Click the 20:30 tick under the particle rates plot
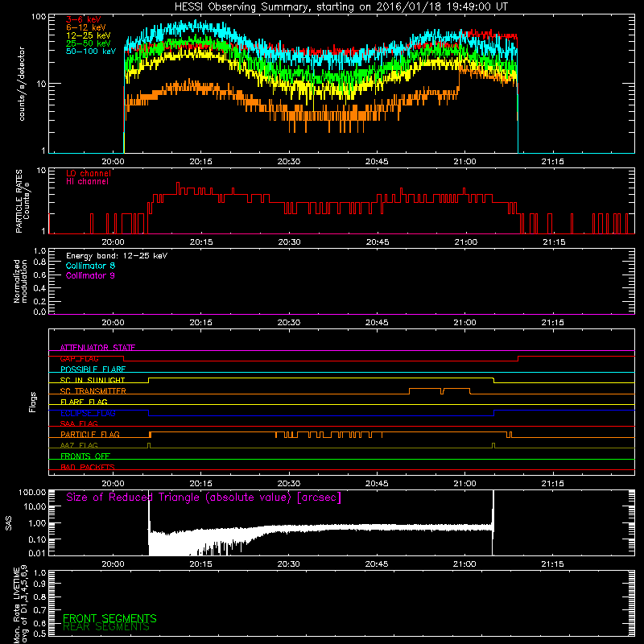This screenshot has height=644, width=644. (289, 242)
